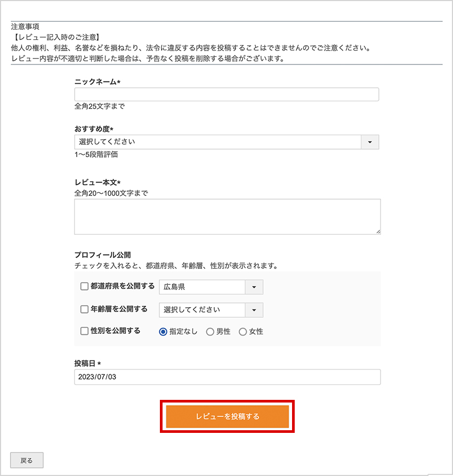
Task: Check the 都道府県を公開する checkbox
Action: [x=84, y=286]
